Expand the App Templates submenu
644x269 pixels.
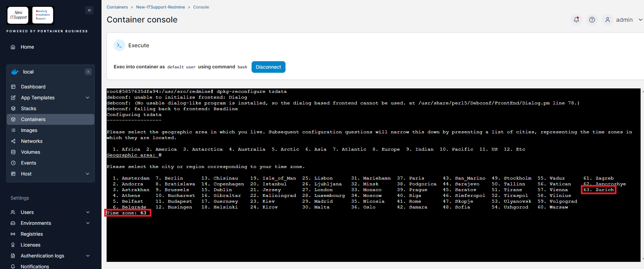click(88, 98)
